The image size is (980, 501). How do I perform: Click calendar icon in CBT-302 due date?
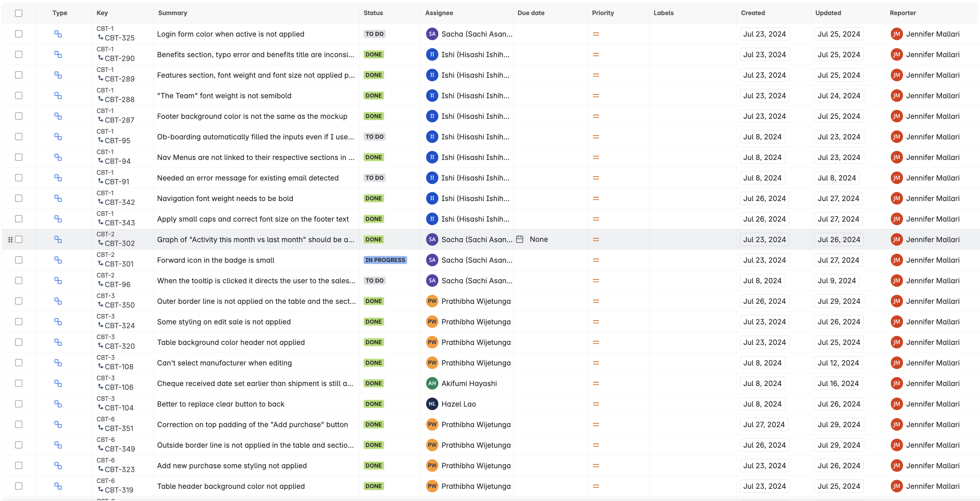[520, 239]
